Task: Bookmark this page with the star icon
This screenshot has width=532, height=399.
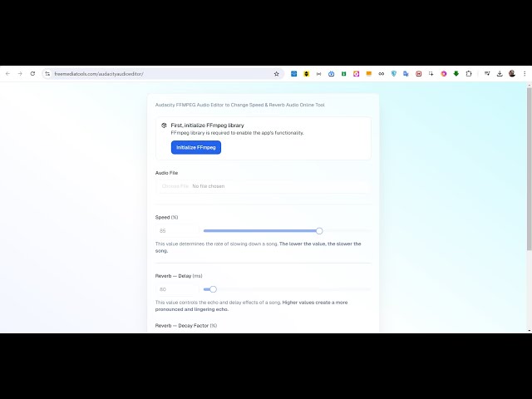Action: click(277, 73)
